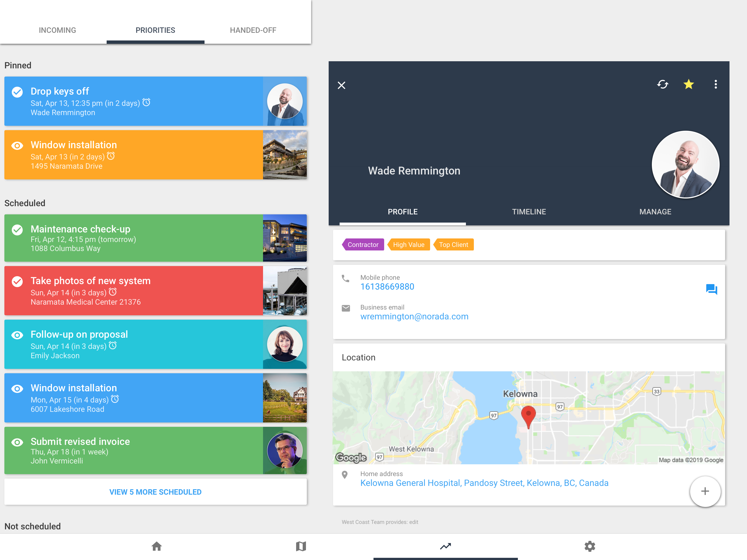Image resolution: width=747 pixels, height=560 pixels.
Task: Click the location pin icon by Home address
Action: [x=345, y=475]
